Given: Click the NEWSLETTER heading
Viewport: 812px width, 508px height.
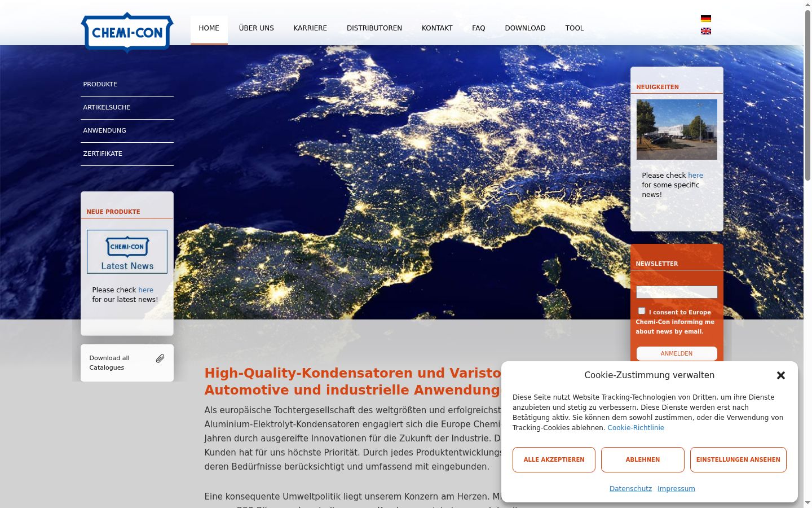Looking at the screenshot, I should (657, 264).
